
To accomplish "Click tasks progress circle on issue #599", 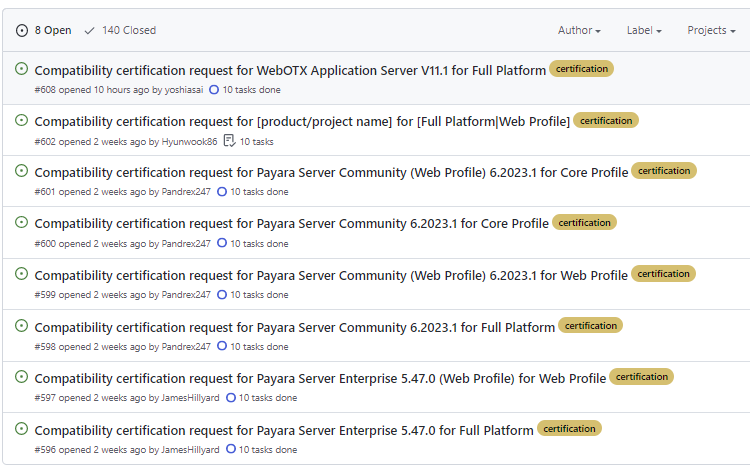I will click(222, 295).
